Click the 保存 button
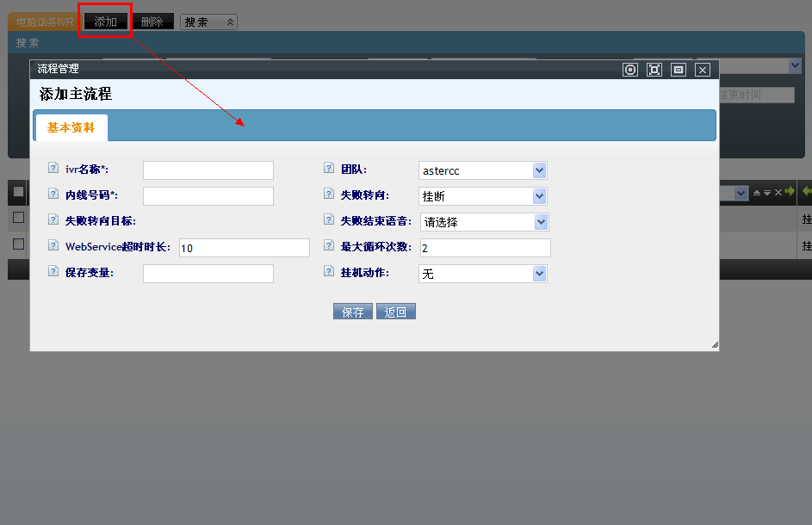 coord(353,312)
